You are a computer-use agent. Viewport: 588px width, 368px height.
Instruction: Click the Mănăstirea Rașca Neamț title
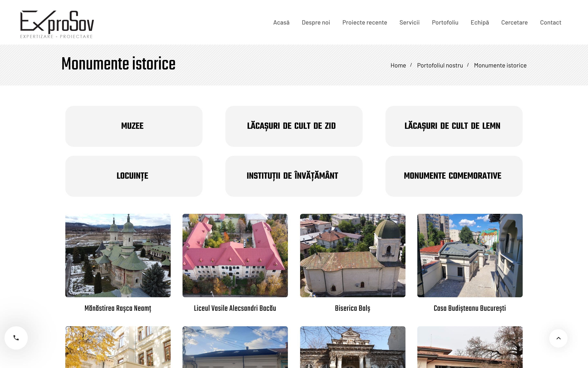pos(118,308)
